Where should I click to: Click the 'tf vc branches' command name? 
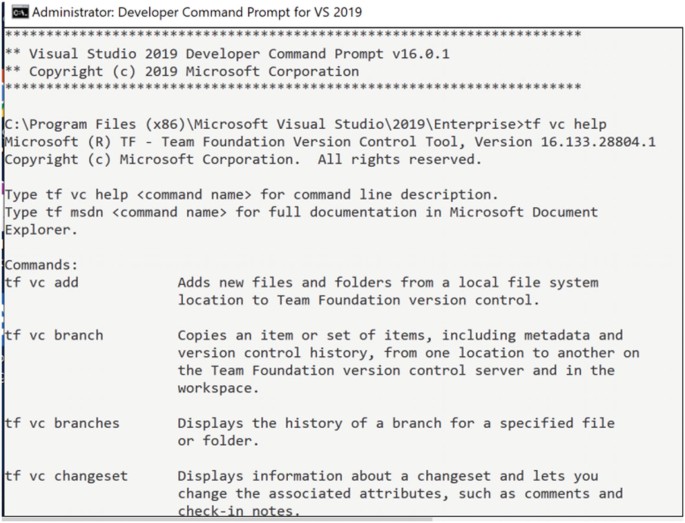pyautogui.click(x=61, y=423)
